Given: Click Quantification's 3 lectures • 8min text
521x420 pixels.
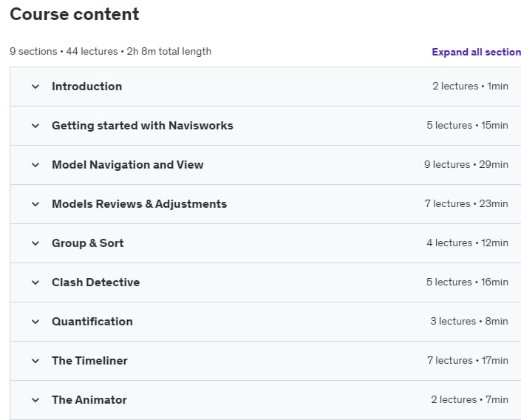Looking at the screenshot, I should (x=469, y=322).
